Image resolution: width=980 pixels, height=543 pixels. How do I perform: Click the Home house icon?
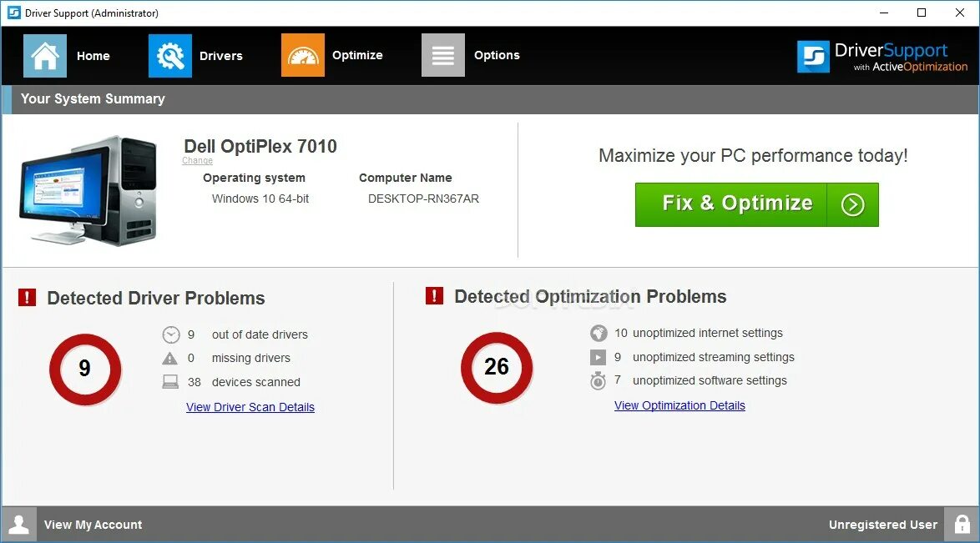pyautogui.click(x=45, y=56)
